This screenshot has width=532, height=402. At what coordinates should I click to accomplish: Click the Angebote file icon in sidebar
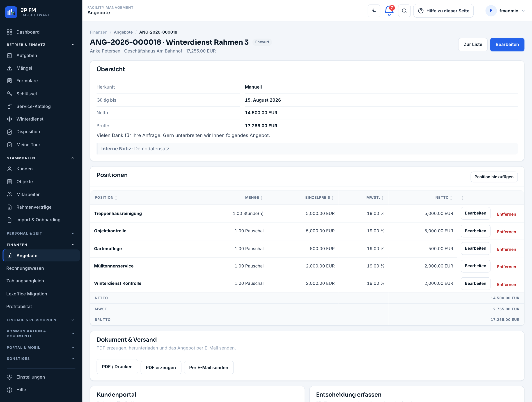[9, 256]
